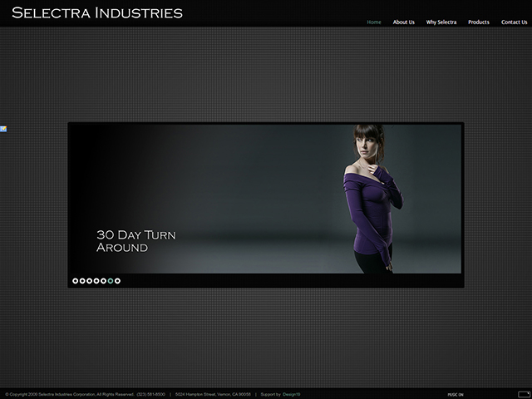This screenshot has height=399, width=532.
Task: Select the last slideshow dot
Action: point(118,281)
